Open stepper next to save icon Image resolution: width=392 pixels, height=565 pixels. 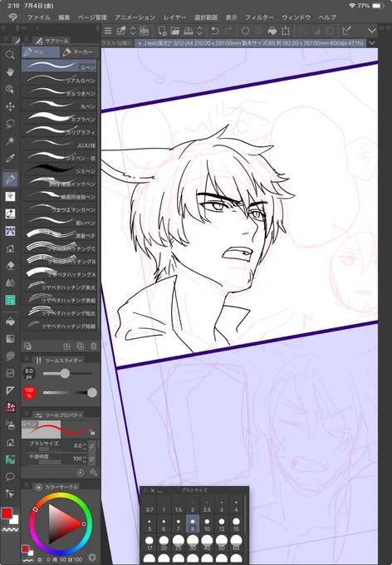pyautogui.click(x=200, y=31)
